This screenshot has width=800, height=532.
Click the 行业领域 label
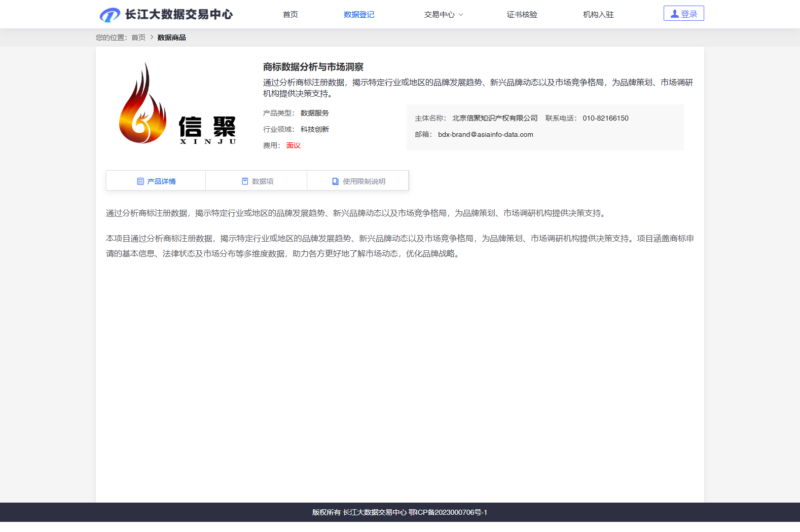point(278,129)
